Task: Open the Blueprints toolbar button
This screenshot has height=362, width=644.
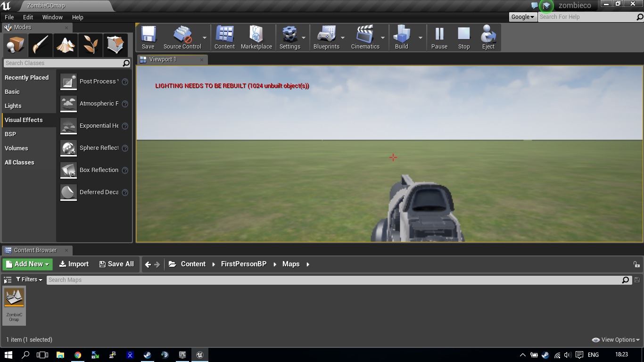Action: (x=326, y=38)
